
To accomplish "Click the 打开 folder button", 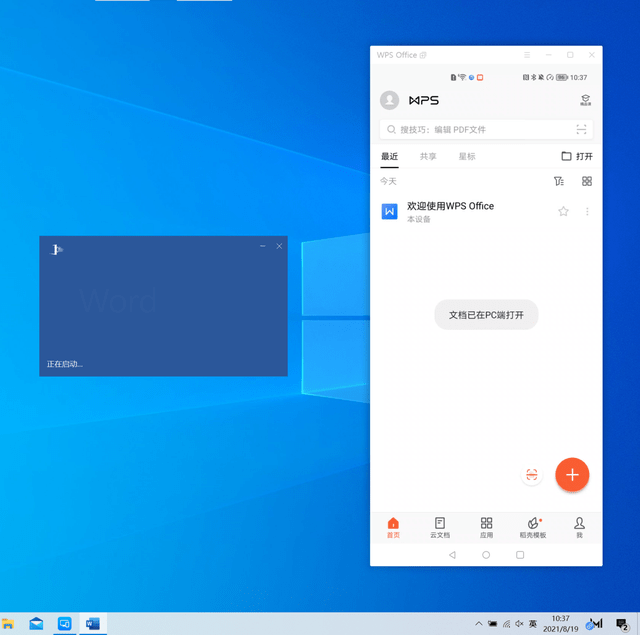I will (577, 156).
